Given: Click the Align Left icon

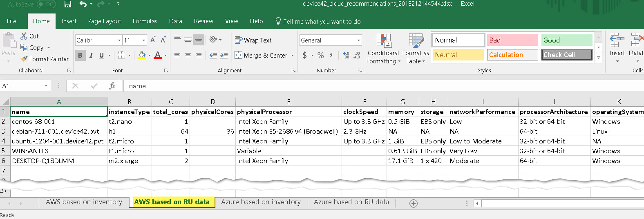Looking at the screenshot, I should (x=177, y=55).
